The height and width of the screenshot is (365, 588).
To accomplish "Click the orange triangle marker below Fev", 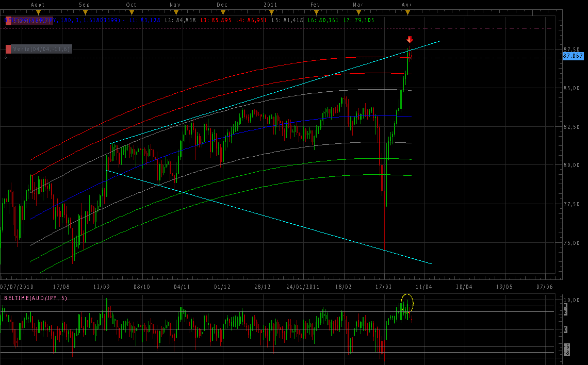I will point(315,12).
